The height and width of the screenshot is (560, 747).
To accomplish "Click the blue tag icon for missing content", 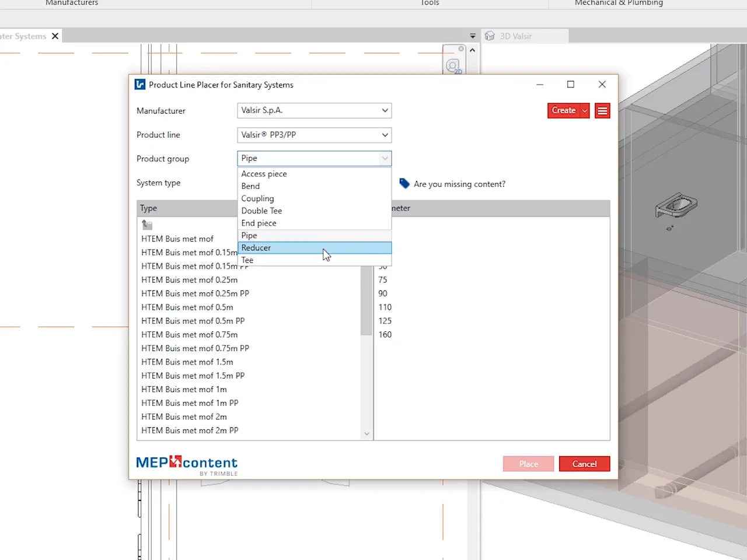I will click(404, 183).
